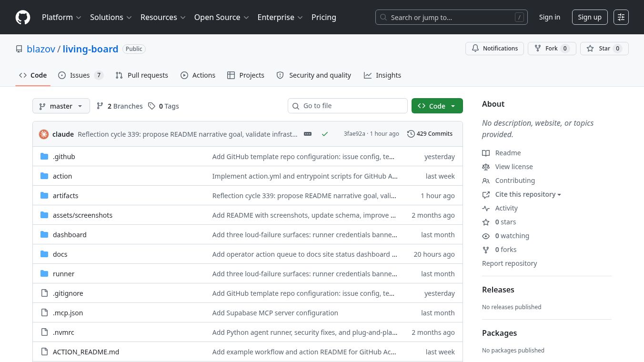This screenshot has height=362, width=644.
Task: View the green check build status
Action: coord(325,134)
